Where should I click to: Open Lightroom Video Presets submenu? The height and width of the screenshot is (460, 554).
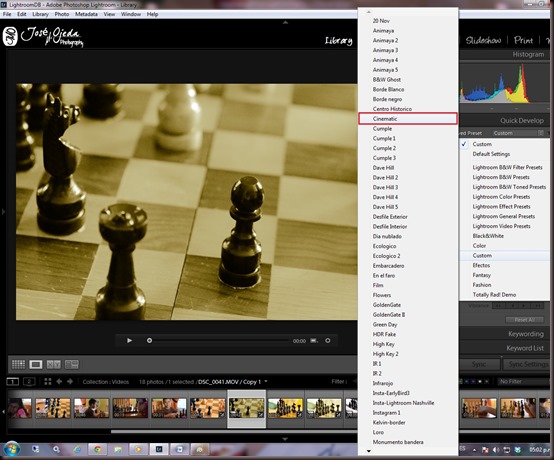coord(505,226)
